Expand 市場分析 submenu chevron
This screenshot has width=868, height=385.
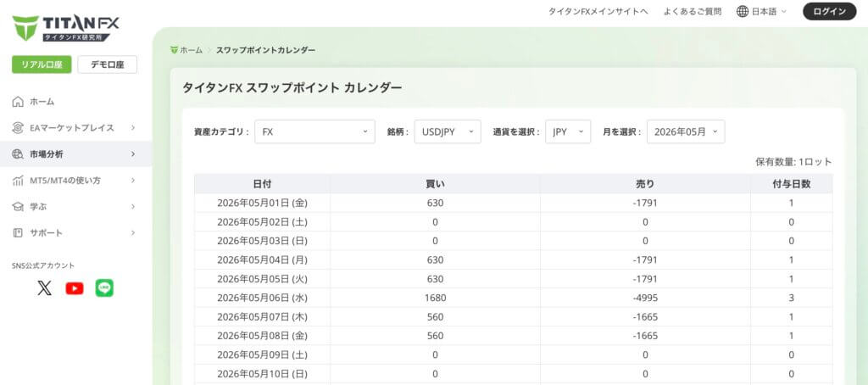[133, 154]
